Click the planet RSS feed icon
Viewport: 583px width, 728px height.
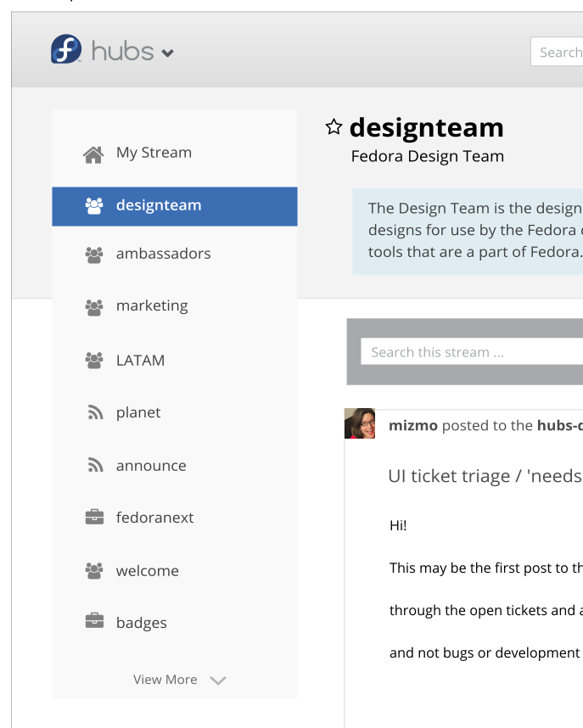95,412
